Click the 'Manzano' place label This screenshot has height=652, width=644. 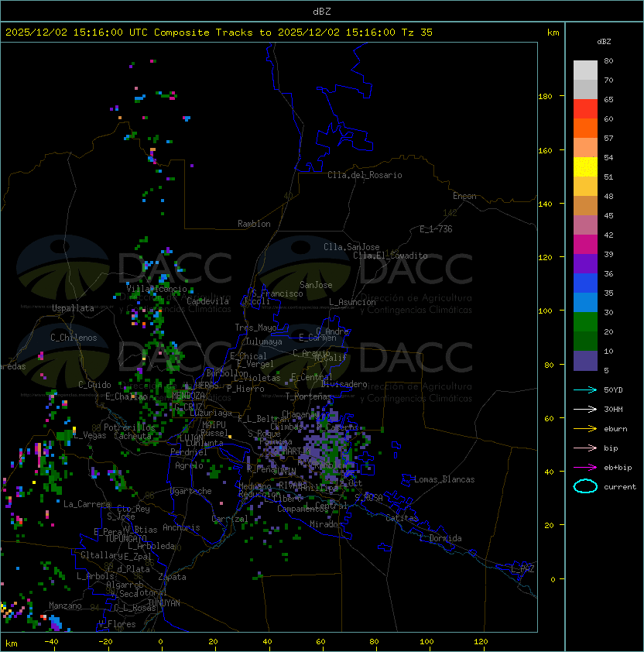65,606
